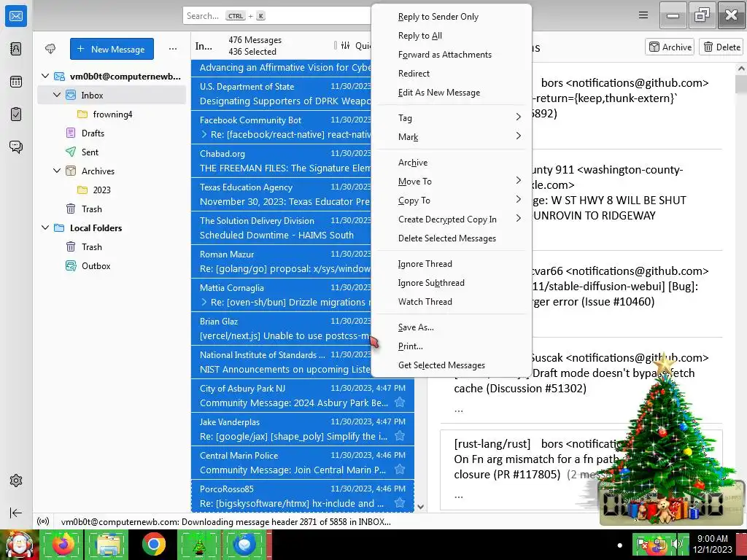Collapse the spaces toolbar arrow icon
The height and width of the screenshot is (560, 747).
click(x=16, y=513)
